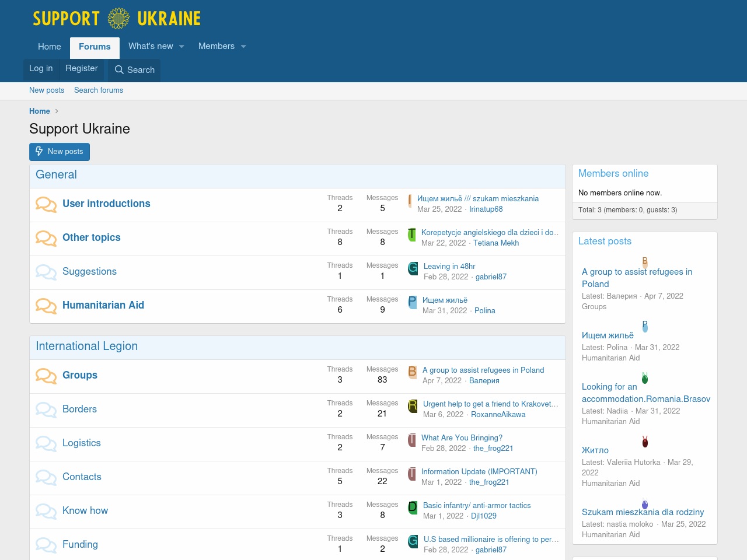Open thread 'Leaving in 48hr'

click(449, 267)
